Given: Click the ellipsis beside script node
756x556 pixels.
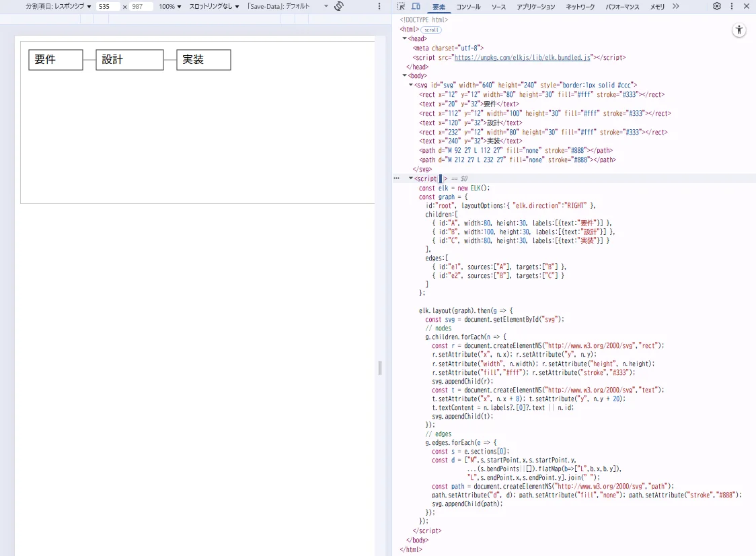Looking at the screenshot, I should 397,178.
